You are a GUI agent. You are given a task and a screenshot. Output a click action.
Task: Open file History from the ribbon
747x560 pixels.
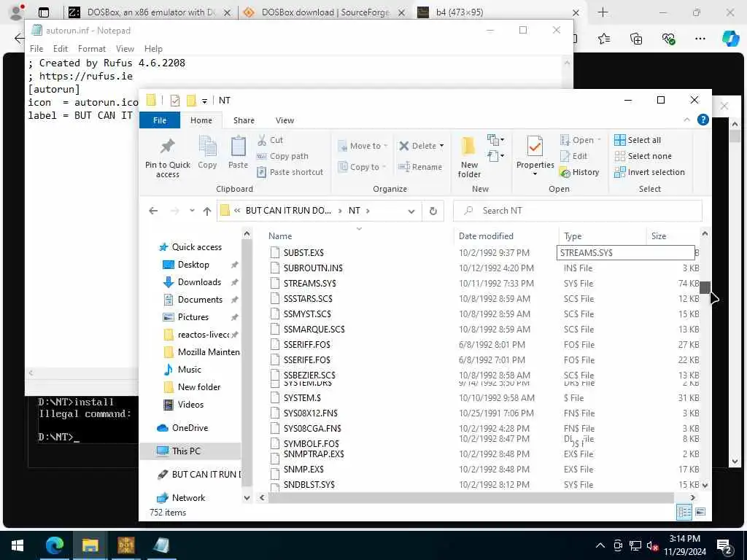[579, 172]
